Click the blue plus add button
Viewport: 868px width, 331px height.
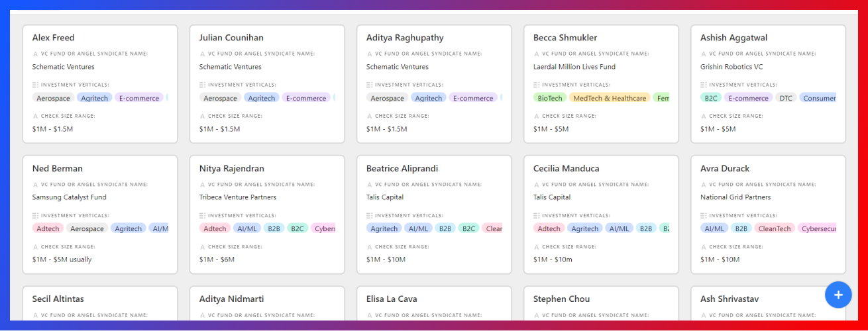point(838,295)
